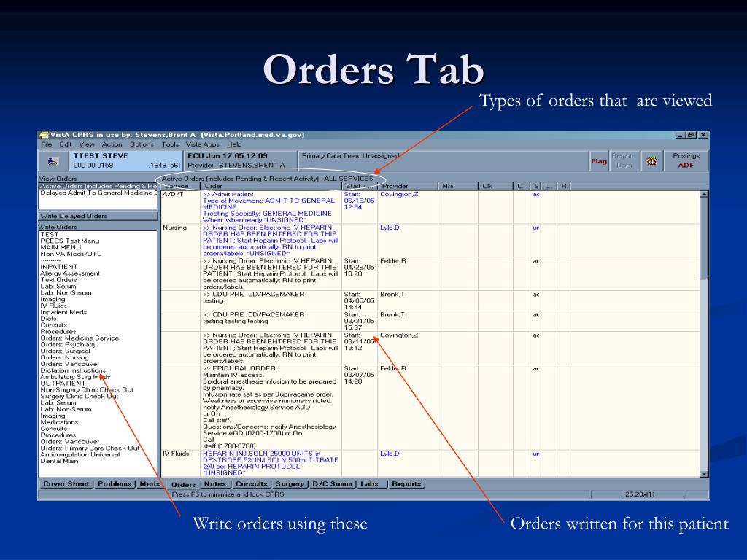Choose Orders: Primary Care Check Out
The image size is (747, 560).
tap(90, 448)
